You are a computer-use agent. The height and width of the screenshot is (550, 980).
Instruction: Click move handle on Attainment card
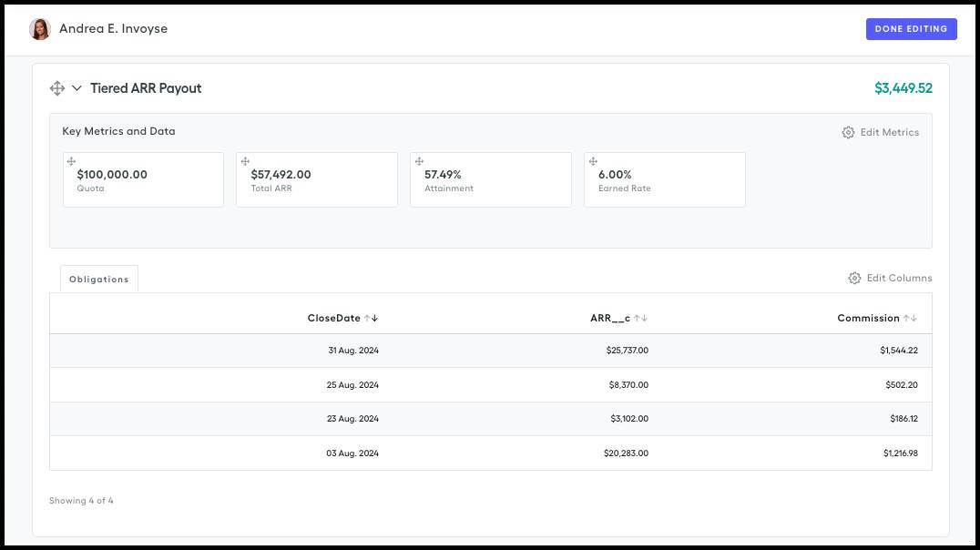(419, 161)
